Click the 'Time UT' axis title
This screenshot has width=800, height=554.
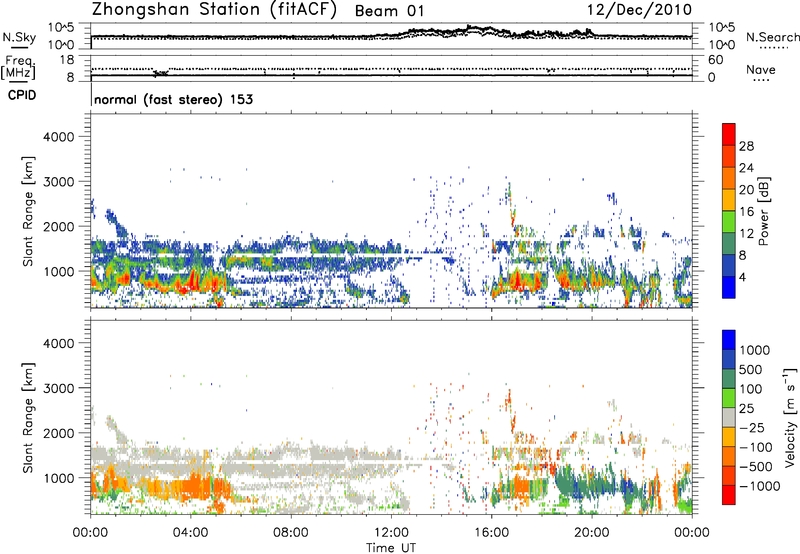point(391,548)
